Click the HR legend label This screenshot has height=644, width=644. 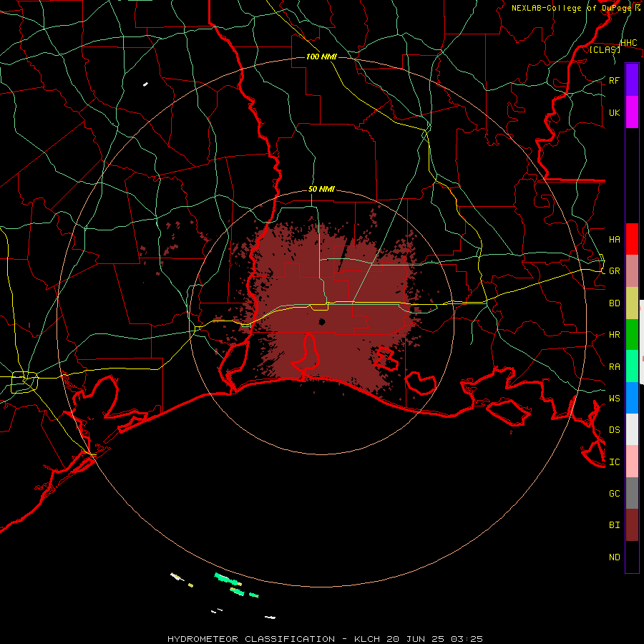tap(614, 335)
